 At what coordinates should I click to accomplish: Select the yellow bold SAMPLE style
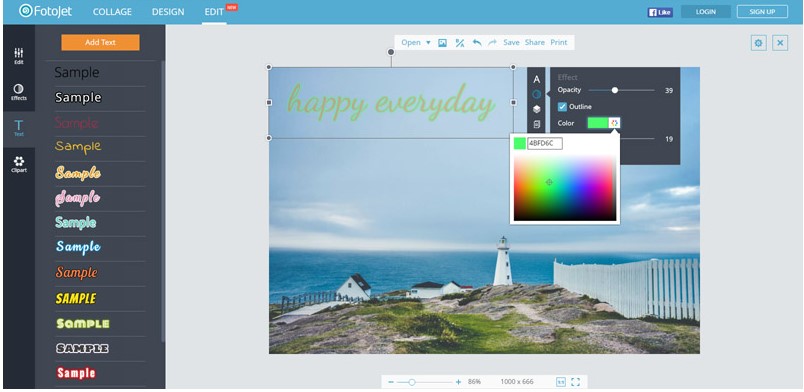(x=76, y=298)
